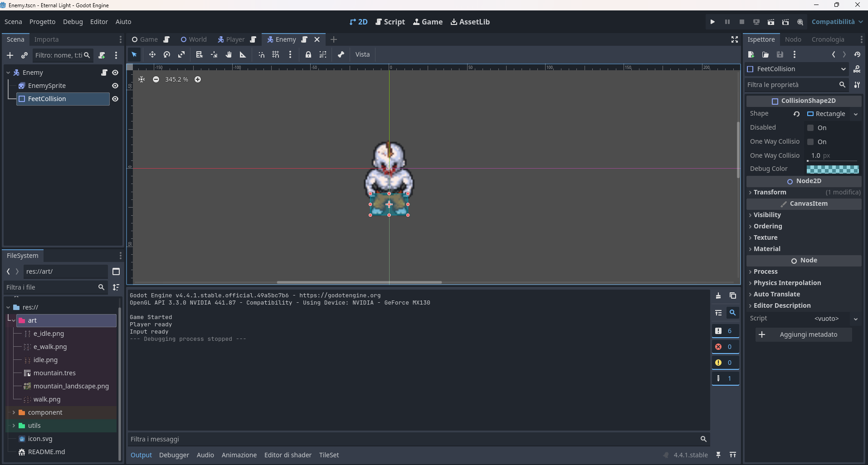Run remote deploy icon
The image size is (868, 465).
pyautogui.click(x=756, y=22)
